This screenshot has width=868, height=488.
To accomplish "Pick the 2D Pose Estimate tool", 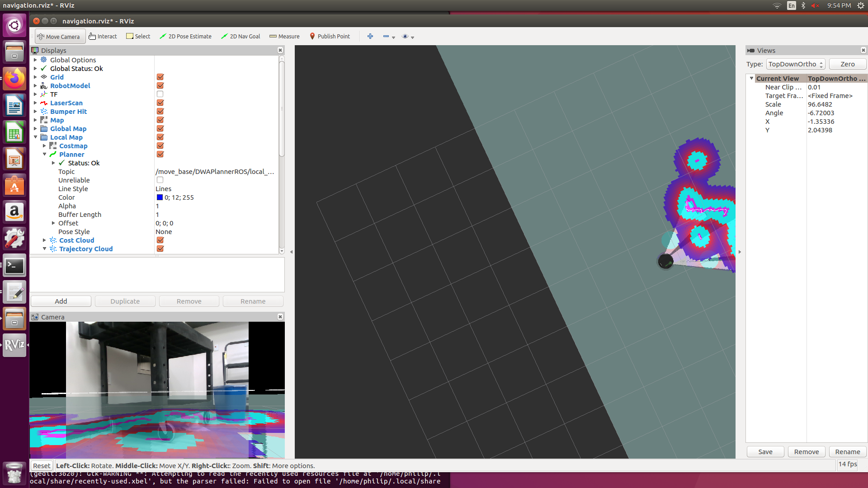I will click(185, 37).
